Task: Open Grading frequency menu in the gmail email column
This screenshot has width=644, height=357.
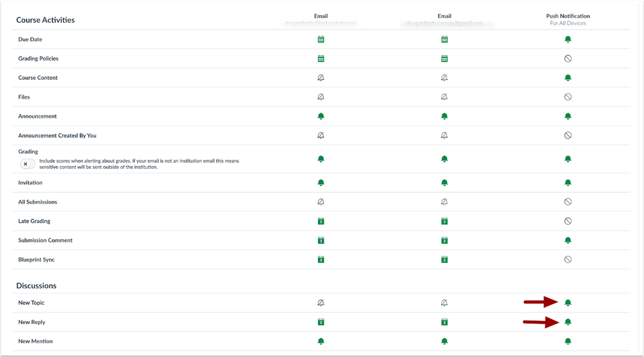Action: pos(444,159)
